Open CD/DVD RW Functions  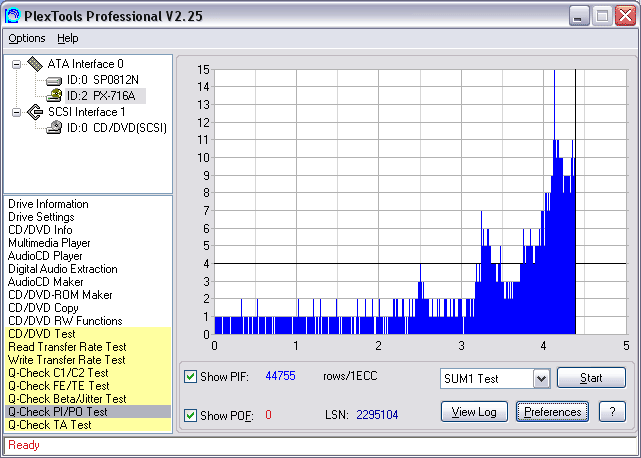(x=65, y=321)
